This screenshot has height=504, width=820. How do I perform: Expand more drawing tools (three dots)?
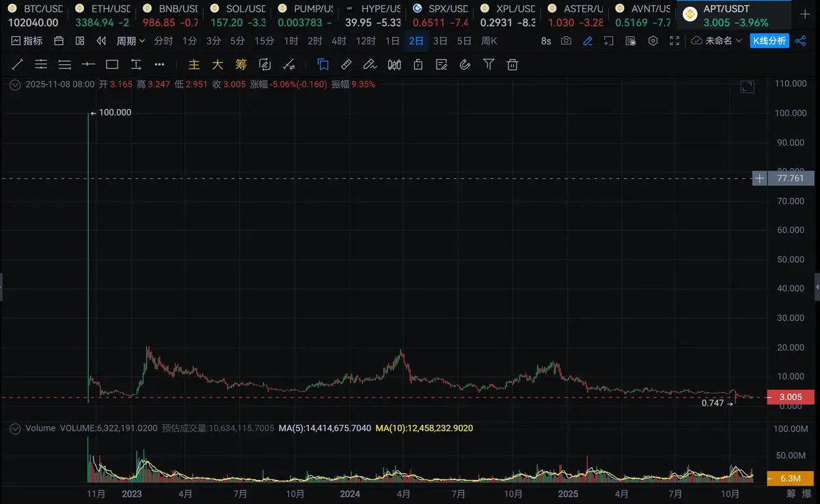pos(159,65)
